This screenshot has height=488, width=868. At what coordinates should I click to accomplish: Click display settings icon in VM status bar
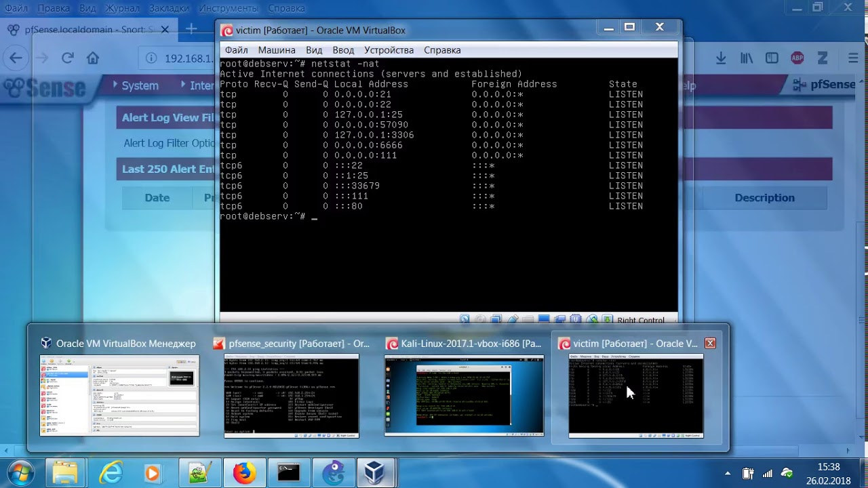[544, 320]
